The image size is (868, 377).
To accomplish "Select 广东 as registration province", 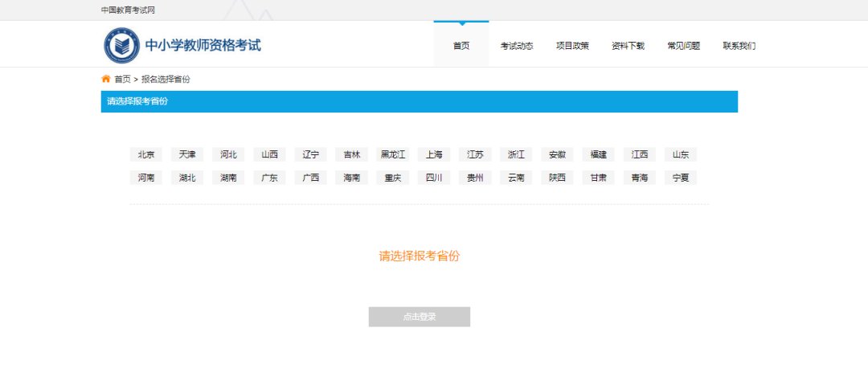I will (x=269, y=178).
